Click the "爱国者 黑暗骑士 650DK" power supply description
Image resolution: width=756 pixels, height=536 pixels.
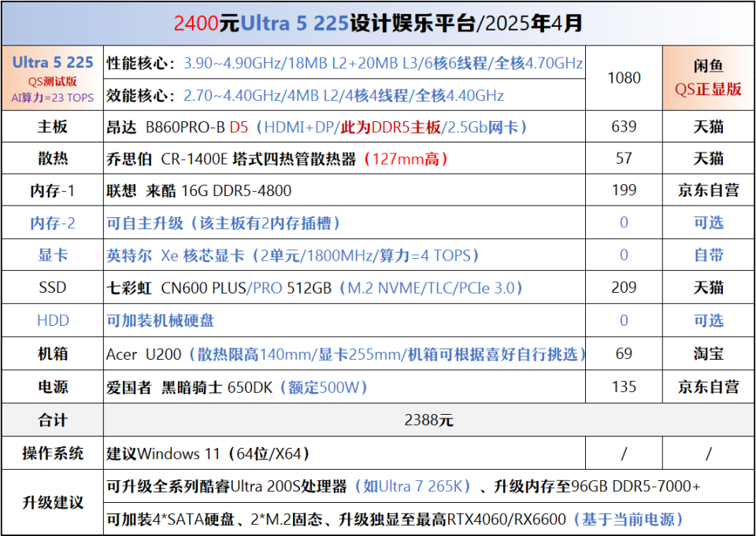point(237,387)
